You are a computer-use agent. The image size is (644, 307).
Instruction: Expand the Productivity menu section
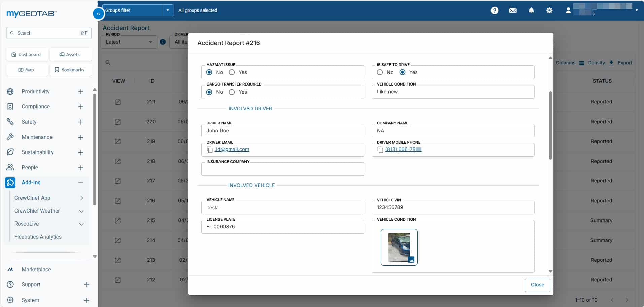[81, 92]
